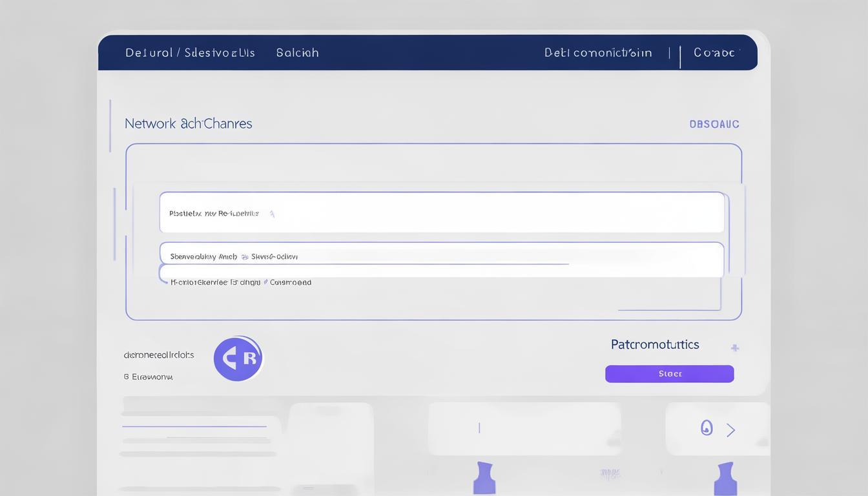The width and height of the screenshot is (868, 496).
Task: Click the small purple icon before Casmroead
Action: click(x=265, y=282)
